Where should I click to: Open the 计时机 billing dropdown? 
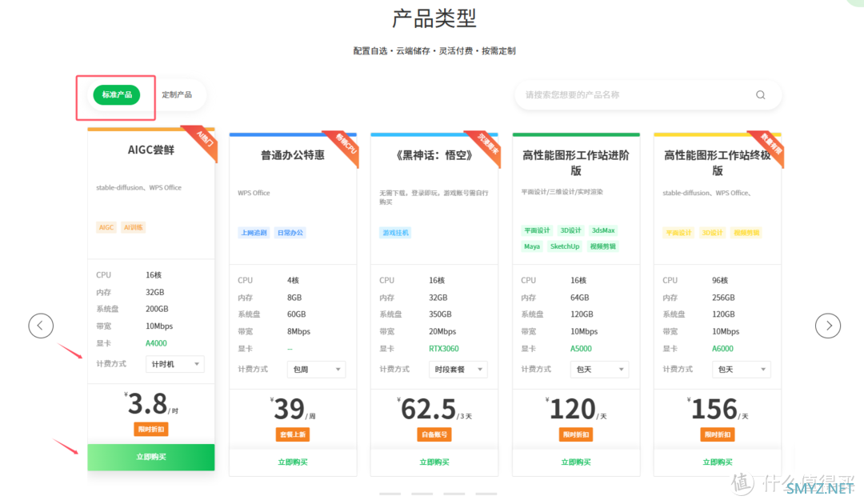point(175,364)
